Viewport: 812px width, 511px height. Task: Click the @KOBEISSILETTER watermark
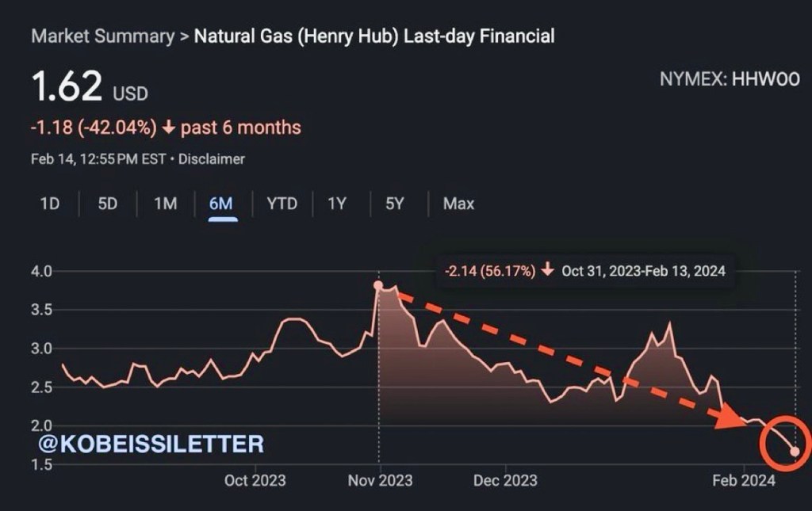coord(151,444)
